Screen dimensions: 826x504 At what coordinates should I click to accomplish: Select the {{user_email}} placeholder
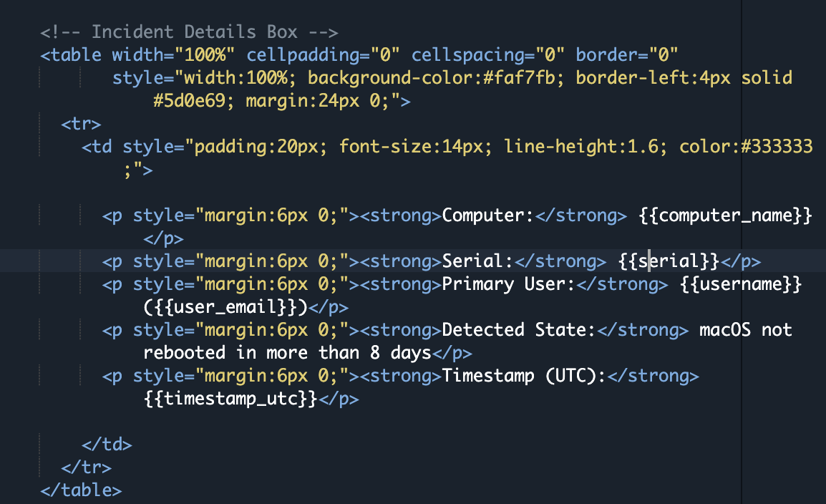(225, 307)
